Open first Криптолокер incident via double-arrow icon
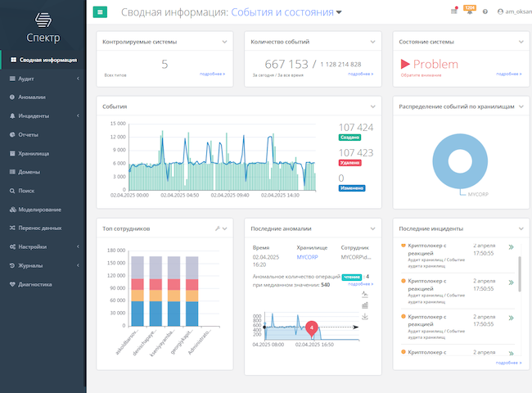Screen dimensions: 532x393 511,246
